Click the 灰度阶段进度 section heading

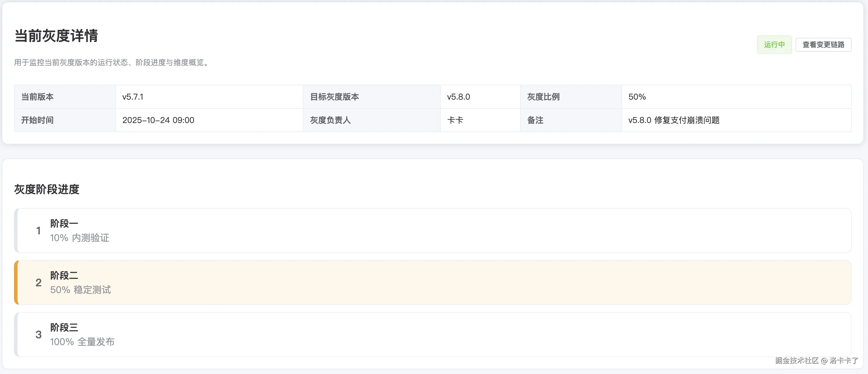(46, 189)
